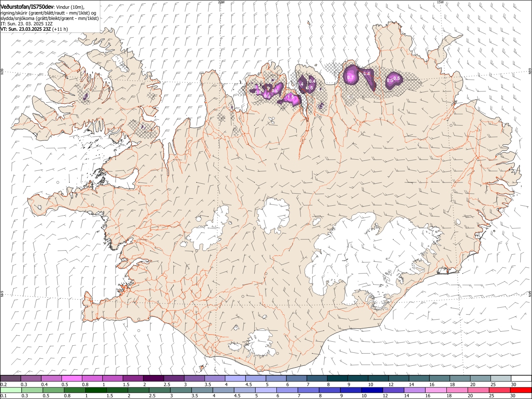This screenshot has height=399, width=532.
Task: Pick the light lavender swatch above 4 in upper legend
Action: [235, 378]
